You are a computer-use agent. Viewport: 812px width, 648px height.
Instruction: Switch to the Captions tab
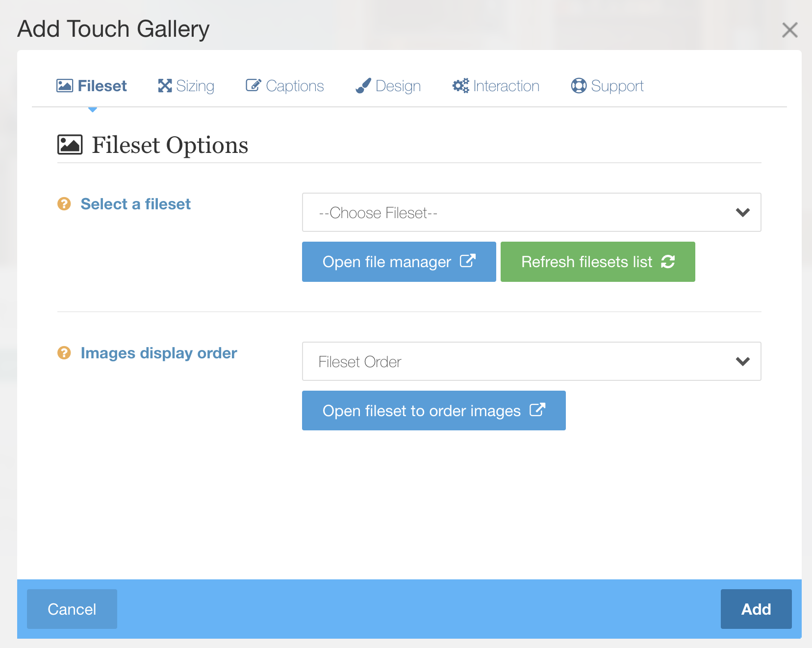click(x=285, y=86)
